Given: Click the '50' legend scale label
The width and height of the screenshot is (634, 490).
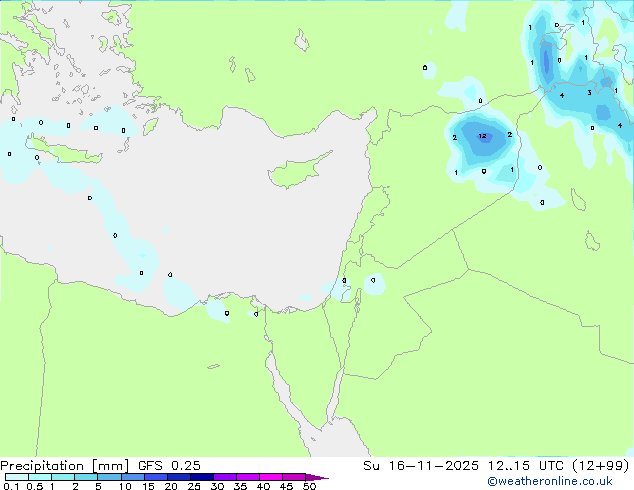Looking at the screenshot, I should pos(309,486).
